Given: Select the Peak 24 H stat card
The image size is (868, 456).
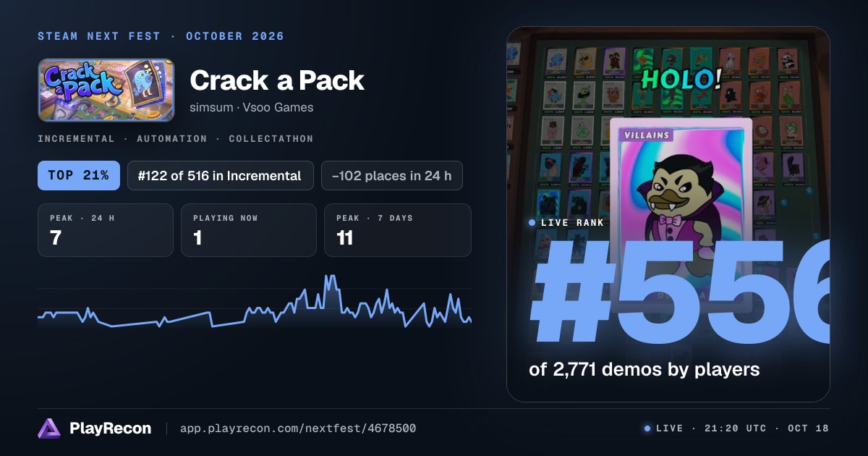Looking at the screenshot, I should tap(106, 230).
